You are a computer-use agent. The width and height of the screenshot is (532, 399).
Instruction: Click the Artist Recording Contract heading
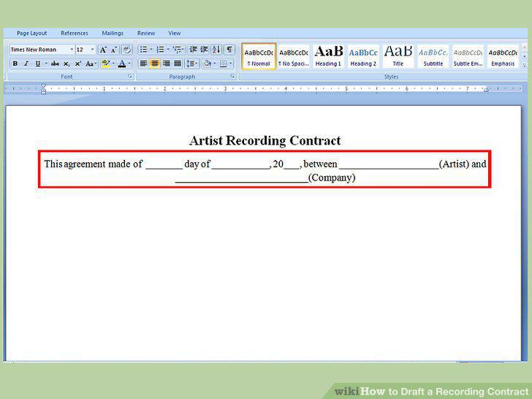tap(265, 140)
